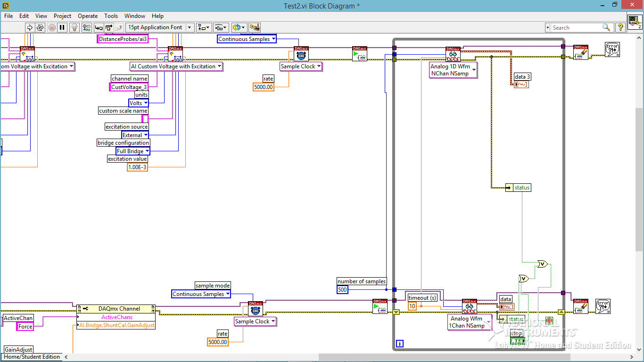Open the Reorder dropdown
Image resolution: width=644 pixels, height=362 pixels.
point(239,27)
